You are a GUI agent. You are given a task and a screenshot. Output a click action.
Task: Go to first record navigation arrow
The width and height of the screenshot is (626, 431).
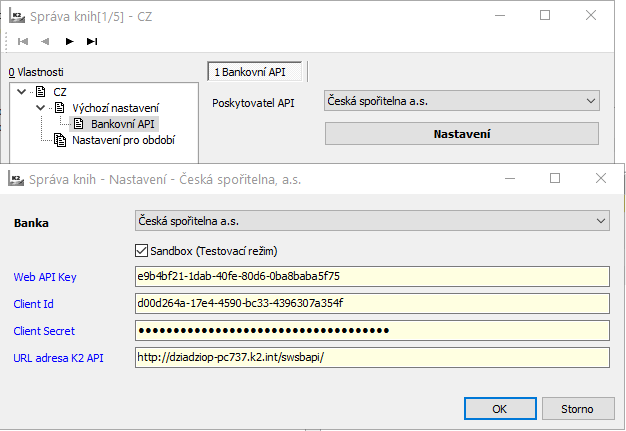(23, 42)
